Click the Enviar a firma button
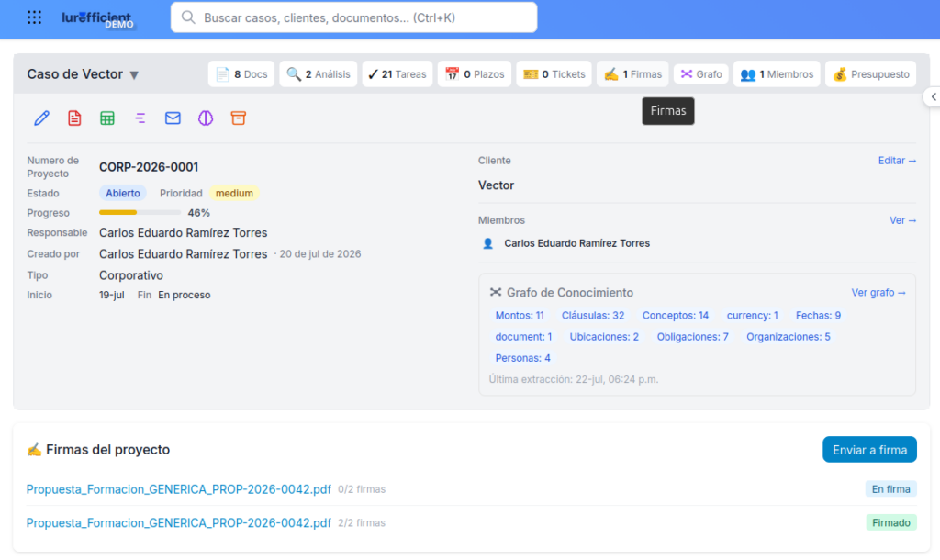Screen dimensions: 940x560 coord(869,450)
